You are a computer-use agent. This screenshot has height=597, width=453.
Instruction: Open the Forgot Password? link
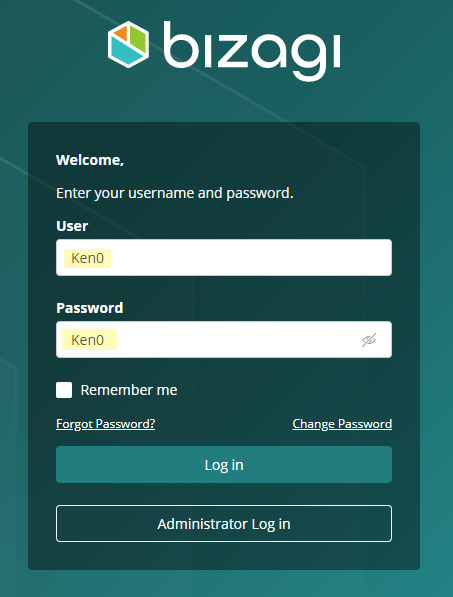point(105,424)
